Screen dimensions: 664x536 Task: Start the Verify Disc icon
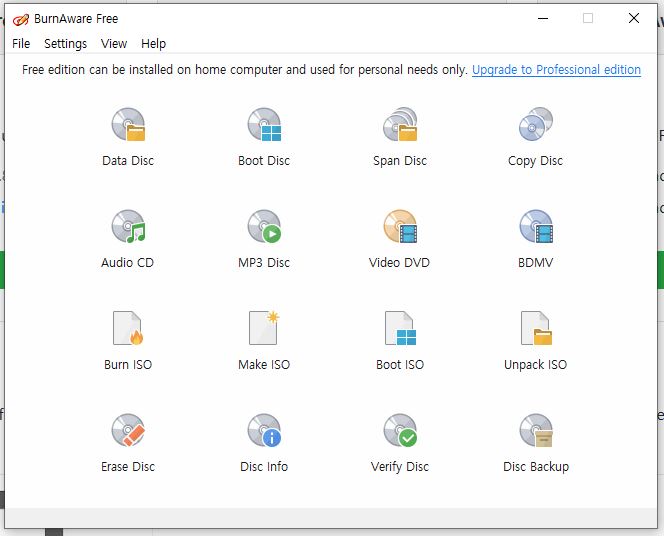pyautogui.click(x=400, y=430)
